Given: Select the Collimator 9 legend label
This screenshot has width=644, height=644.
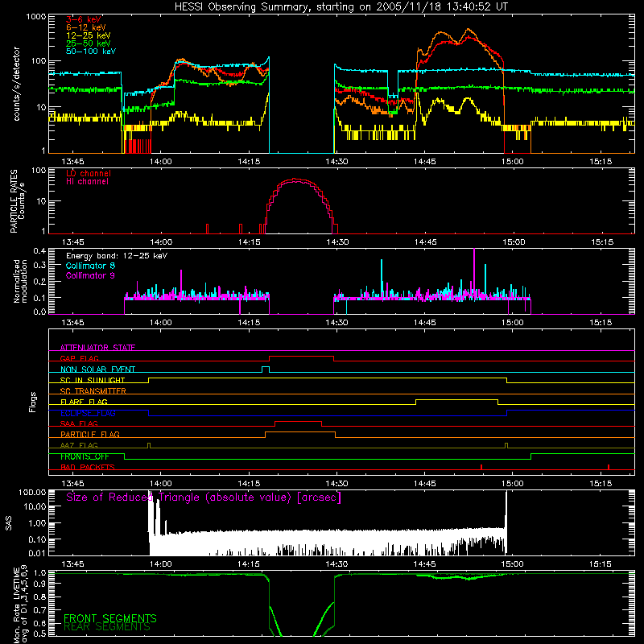Looking at the screenshot, I should coord(90,275).
